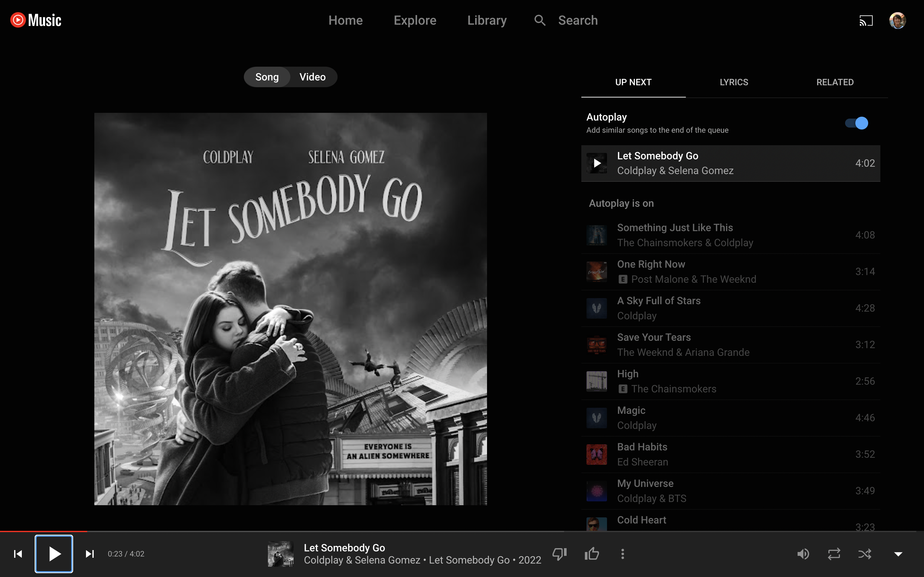Toggle the repeat icon

tap(834, 554)
